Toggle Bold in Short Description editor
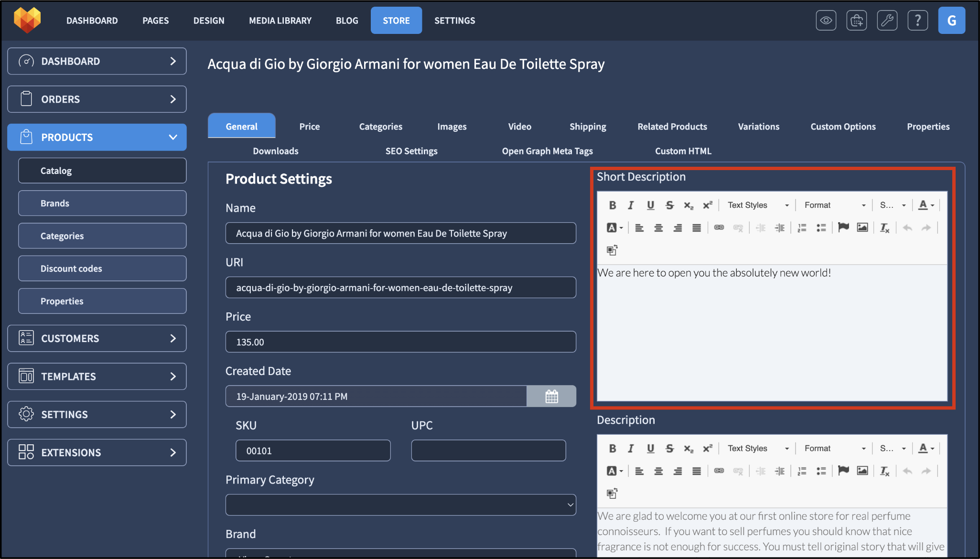 (612, 205)
